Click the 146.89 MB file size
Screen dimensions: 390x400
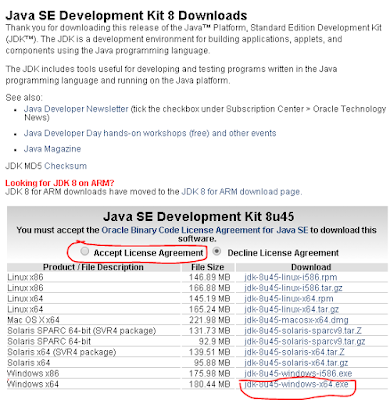click(210, 277)
